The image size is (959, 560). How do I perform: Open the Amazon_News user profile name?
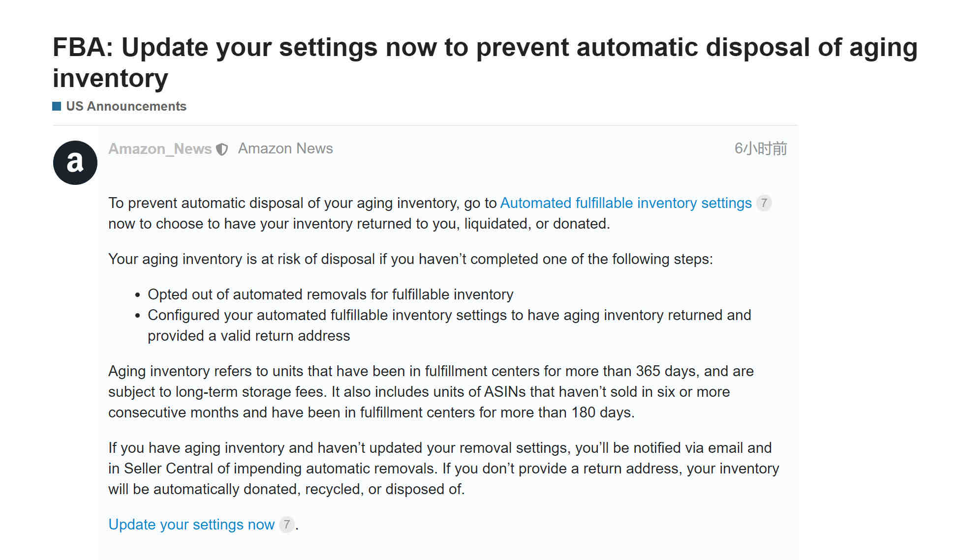coord(160,148)
